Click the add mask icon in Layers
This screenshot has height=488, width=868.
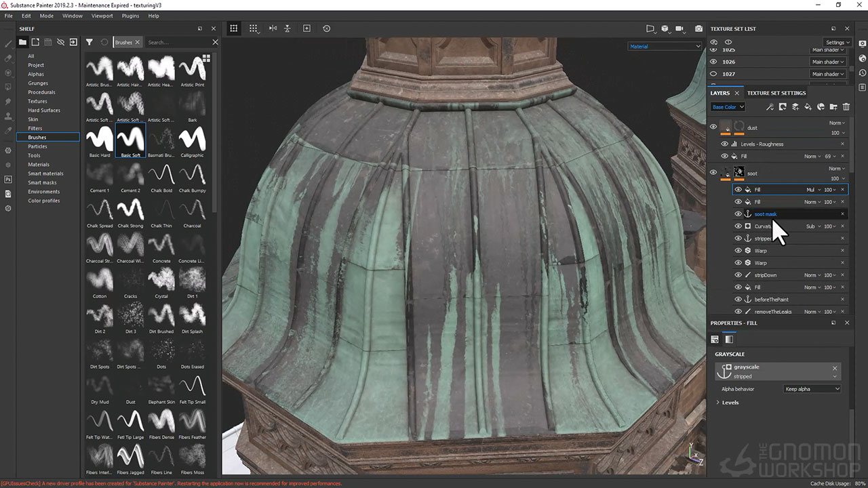click(782, 107)
